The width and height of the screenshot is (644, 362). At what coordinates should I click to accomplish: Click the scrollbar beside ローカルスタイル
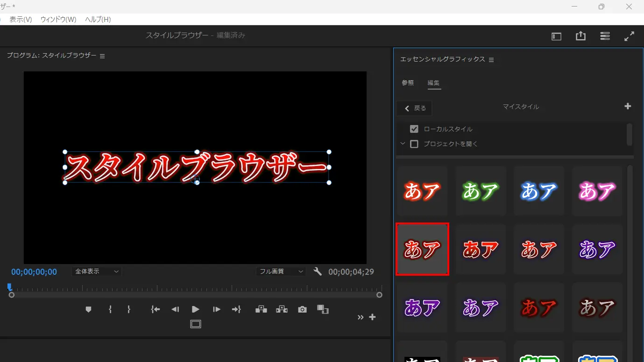(630, 134)
